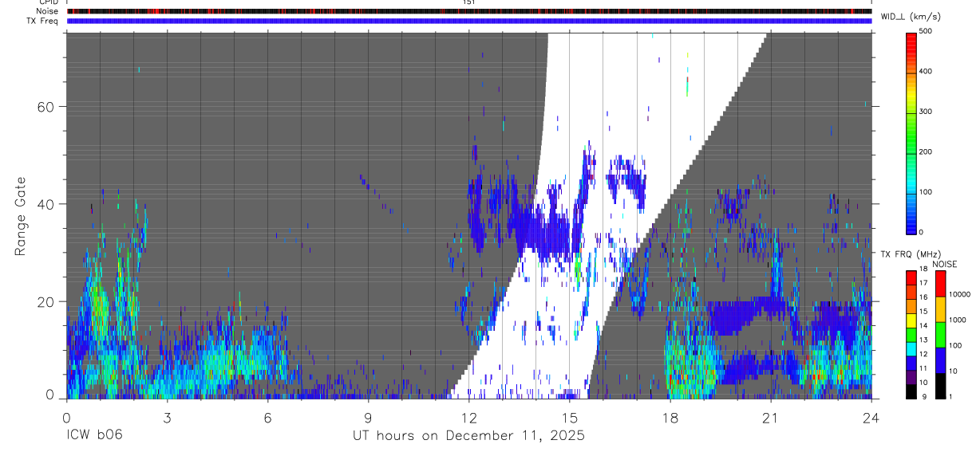
Task: Click the "9" label on TX FRQ legend
Action: 923,397
